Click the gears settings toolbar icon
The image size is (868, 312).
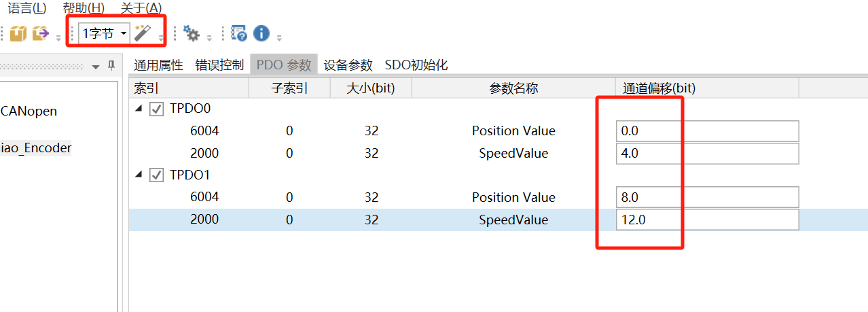(192, 33)
